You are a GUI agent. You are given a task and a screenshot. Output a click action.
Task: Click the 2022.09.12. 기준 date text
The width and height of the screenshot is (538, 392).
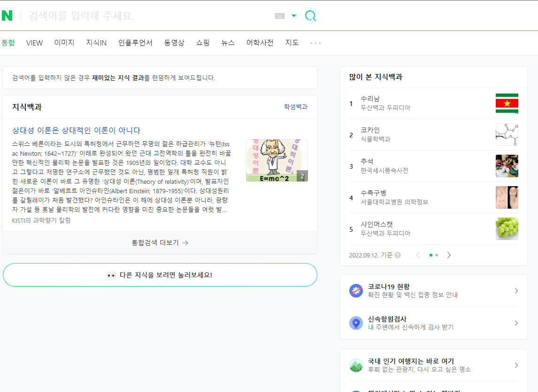[370, 255]
